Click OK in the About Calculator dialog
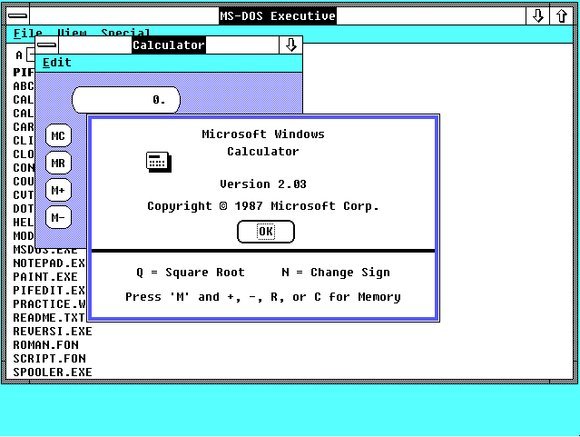Screen dimensions: 580x437 tap(266, 232)
